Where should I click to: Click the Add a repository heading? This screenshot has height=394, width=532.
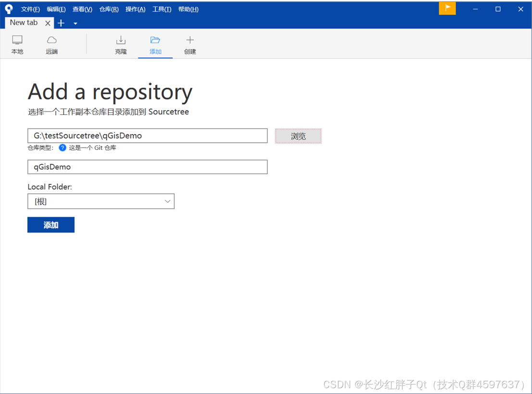pyautogui.click(x=110, y=92)
